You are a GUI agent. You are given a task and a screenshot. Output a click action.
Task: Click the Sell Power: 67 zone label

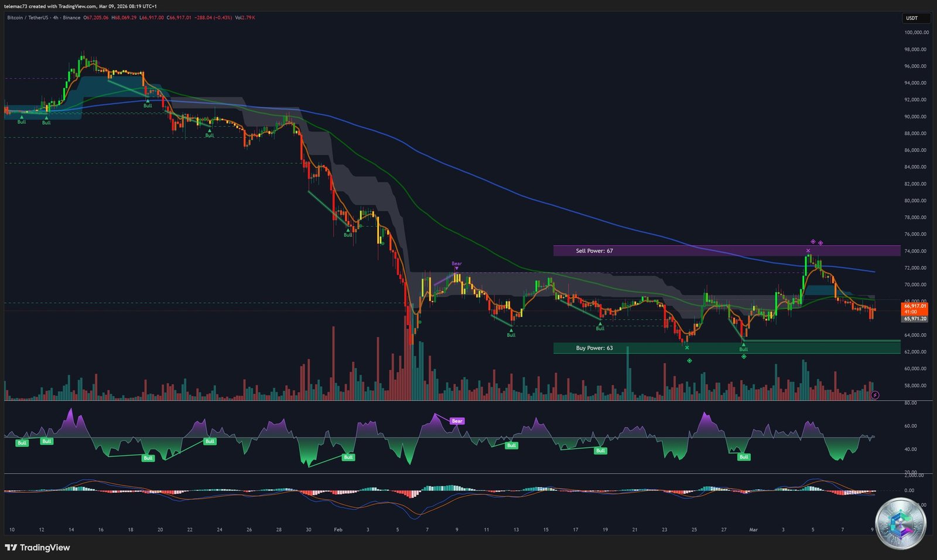click(594, 250)
